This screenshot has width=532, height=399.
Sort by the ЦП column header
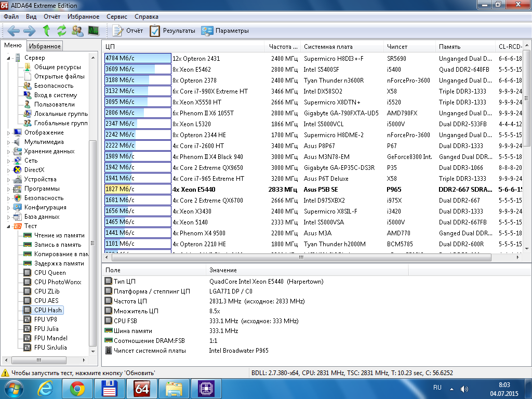(x=183, y=46)
